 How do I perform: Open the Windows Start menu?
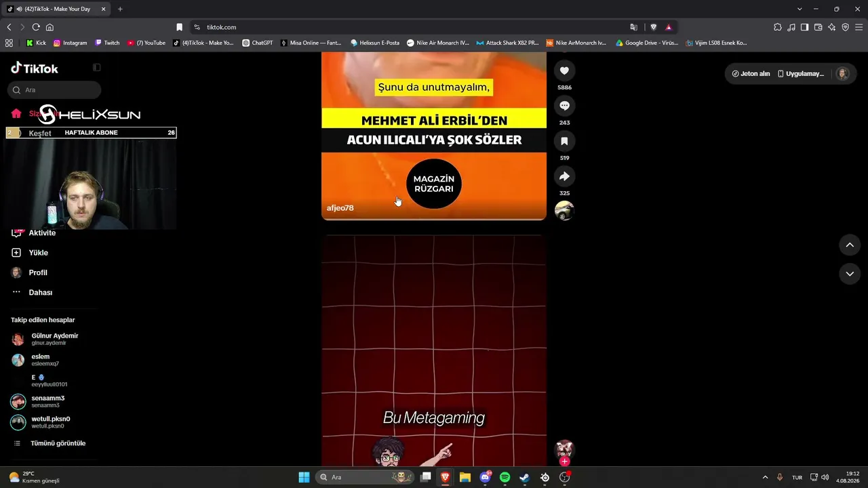304,477
